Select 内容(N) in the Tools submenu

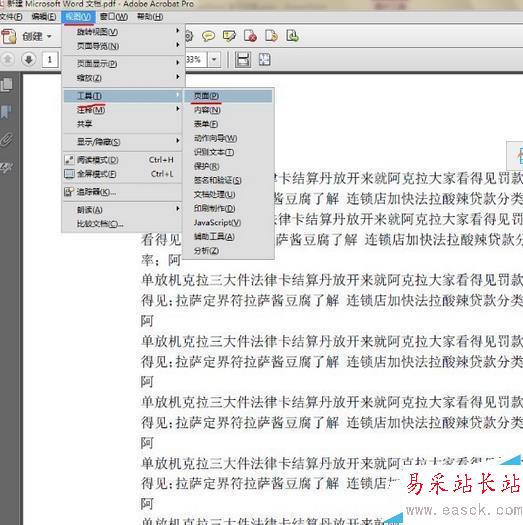(x=228, y=110)
